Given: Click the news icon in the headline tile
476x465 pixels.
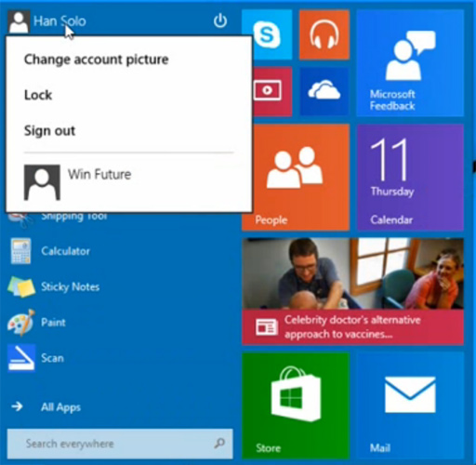Looking at the screenshot, I should pos(267,326).
